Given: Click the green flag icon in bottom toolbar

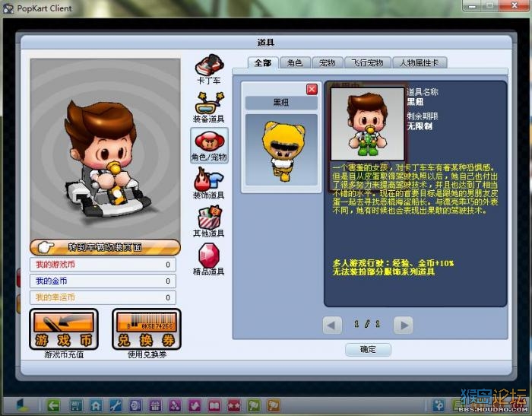Looking at the screenshot, I should point(254,405).
